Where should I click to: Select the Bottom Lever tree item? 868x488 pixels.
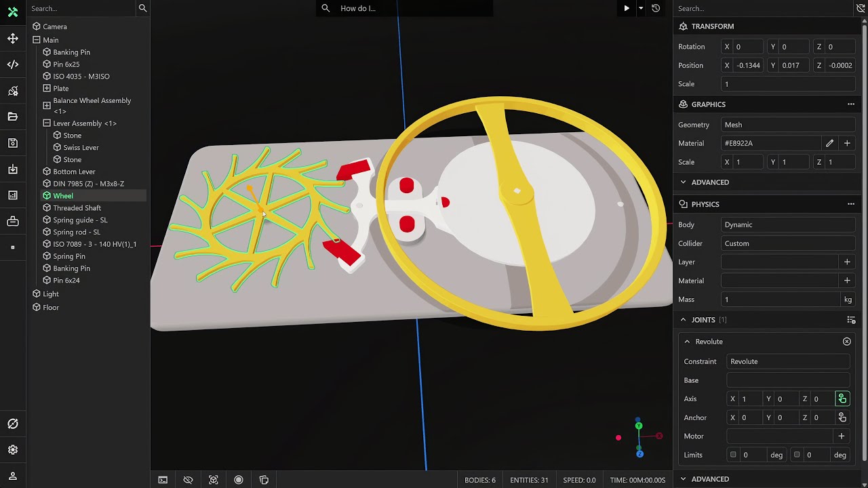tap(74, 171)
